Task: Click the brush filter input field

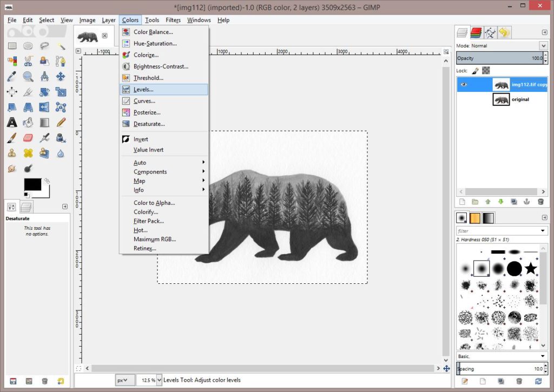Action: 498,231
